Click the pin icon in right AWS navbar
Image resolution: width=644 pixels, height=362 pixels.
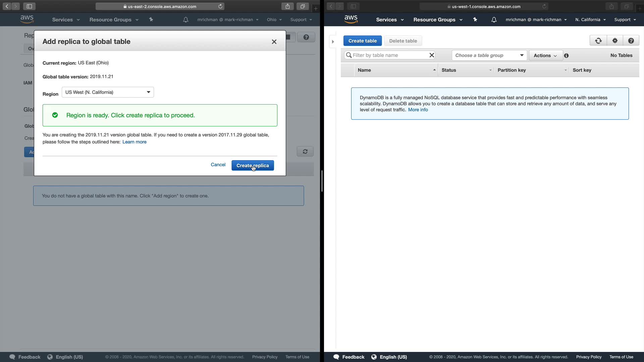click(475, 20)
